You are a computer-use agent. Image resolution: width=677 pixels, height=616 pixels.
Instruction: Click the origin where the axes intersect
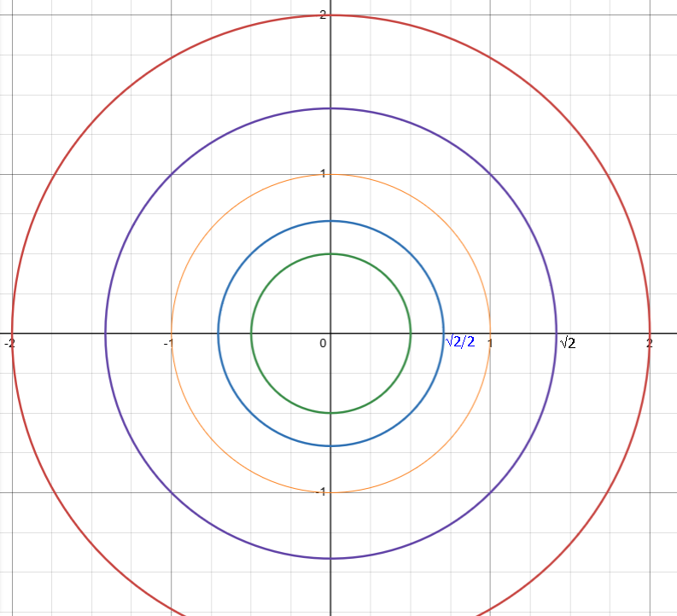(x=330, y=333)
